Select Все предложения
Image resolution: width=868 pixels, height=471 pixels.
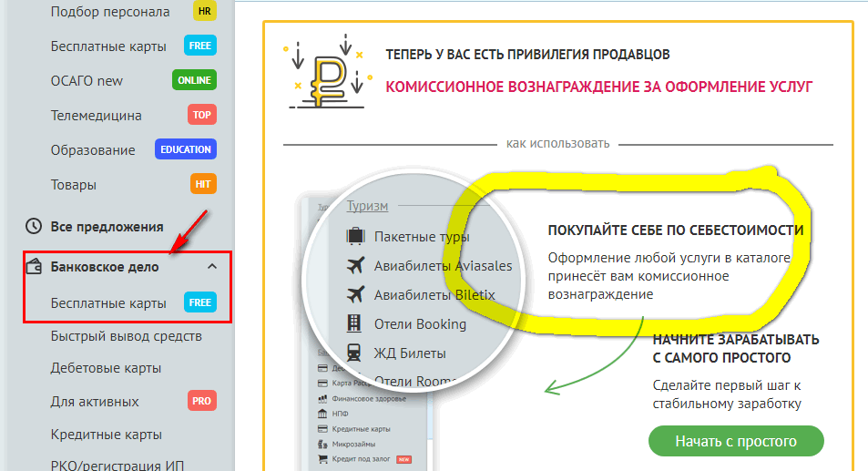coord(107,226)
